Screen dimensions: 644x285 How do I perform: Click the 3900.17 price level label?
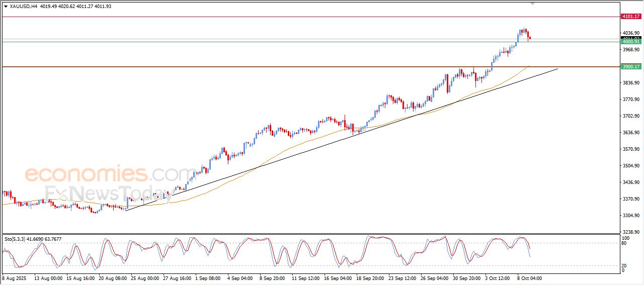coord(630,67)
